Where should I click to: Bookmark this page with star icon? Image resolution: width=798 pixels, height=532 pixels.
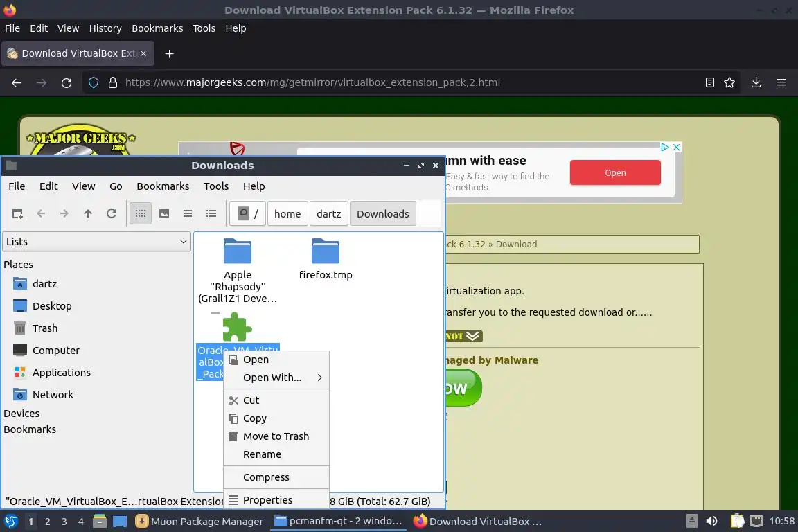click(729, 82)
